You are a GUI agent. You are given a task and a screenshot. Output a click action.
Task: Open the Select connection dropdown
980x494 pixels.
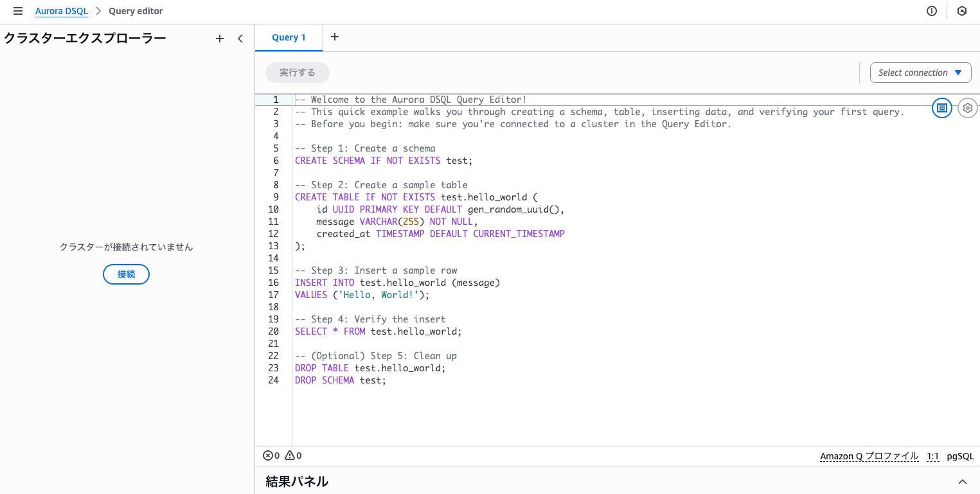[920, 72]
